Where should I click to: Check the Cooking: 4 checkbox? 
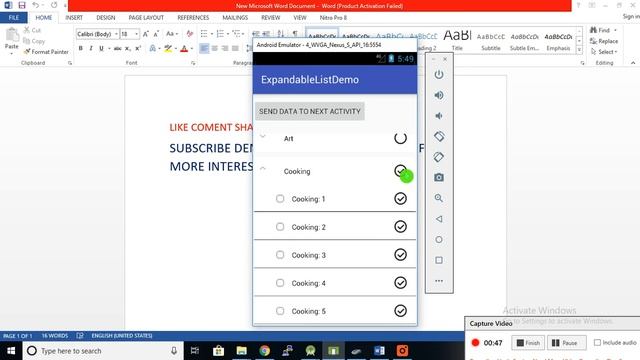(x=280, y=282)
